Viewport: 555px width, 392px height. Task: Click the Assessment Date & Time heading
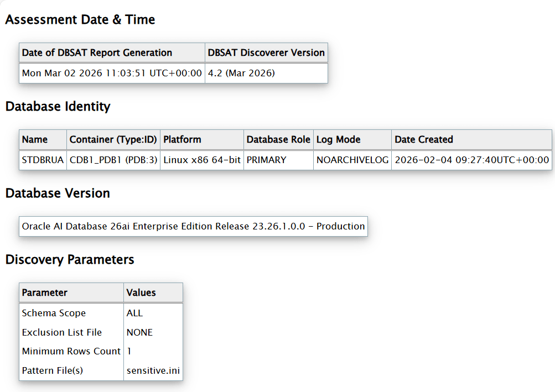[80, 20]
